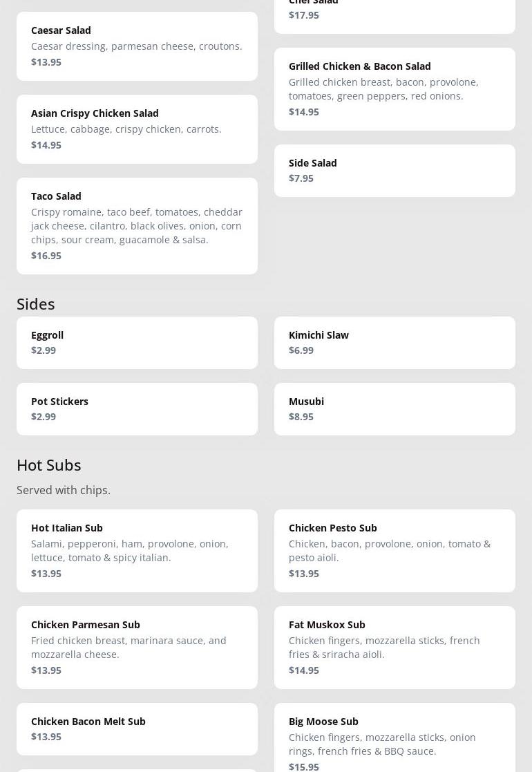Pick the Big Moose Sub
The width and height of the screenshot is (532, 772).
[395, 738]
